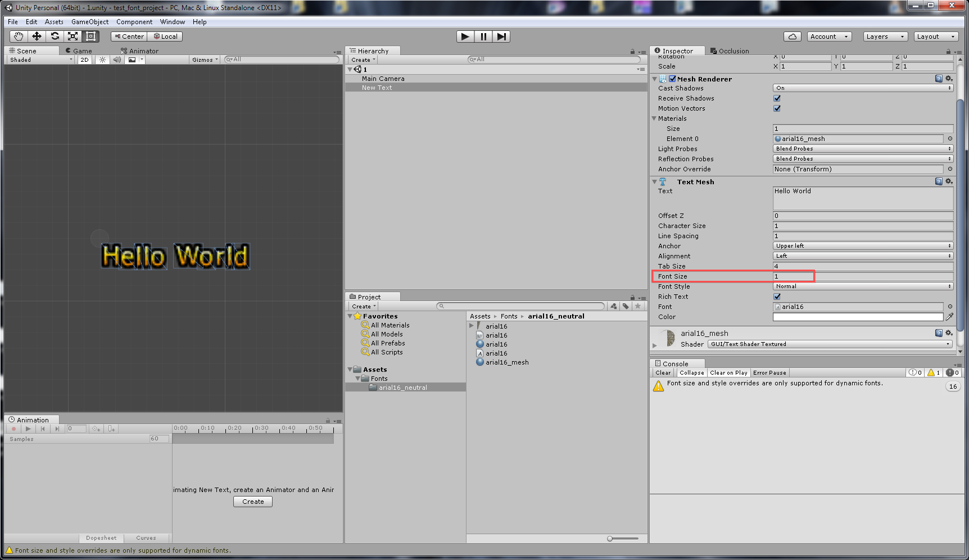This screenshot has width=969, height=560.
Task: Open the GameObject menu
Action: 89,22
